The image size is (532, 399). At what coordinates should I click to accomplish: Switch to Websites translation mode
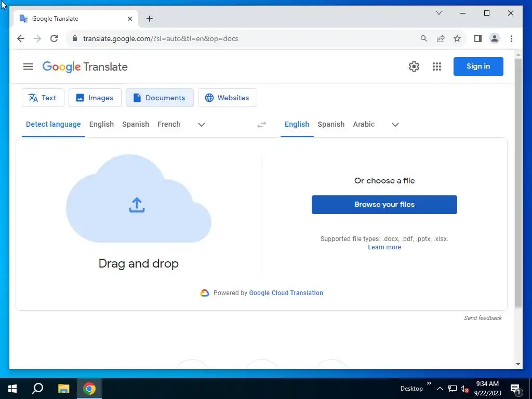228,98
